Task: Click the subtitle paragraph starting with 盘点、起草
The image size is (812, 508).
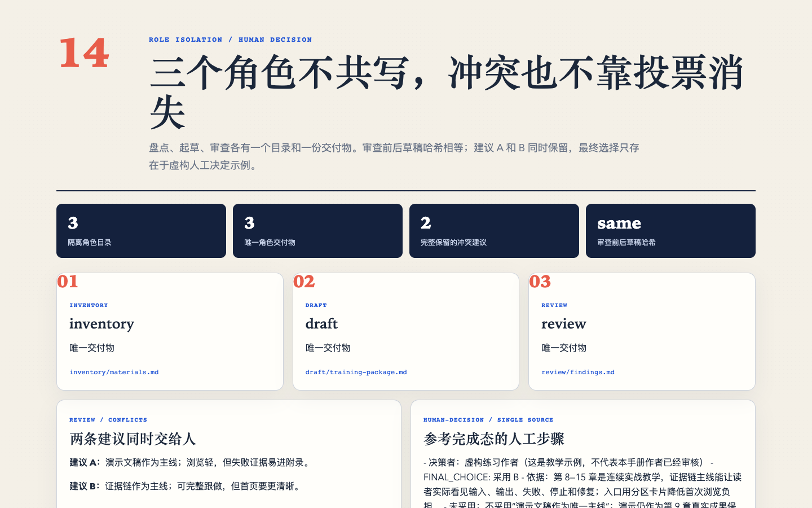Action: [394, 156]
